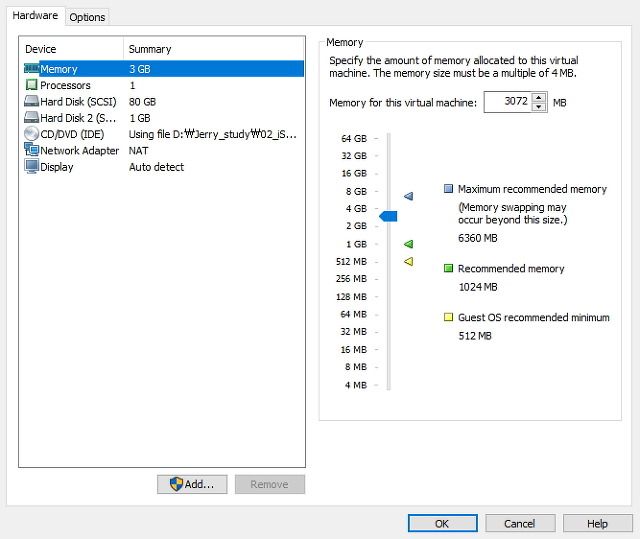Select the Hard Disk 2 row
Screen dimensions: 640x539
click(164, 118)
